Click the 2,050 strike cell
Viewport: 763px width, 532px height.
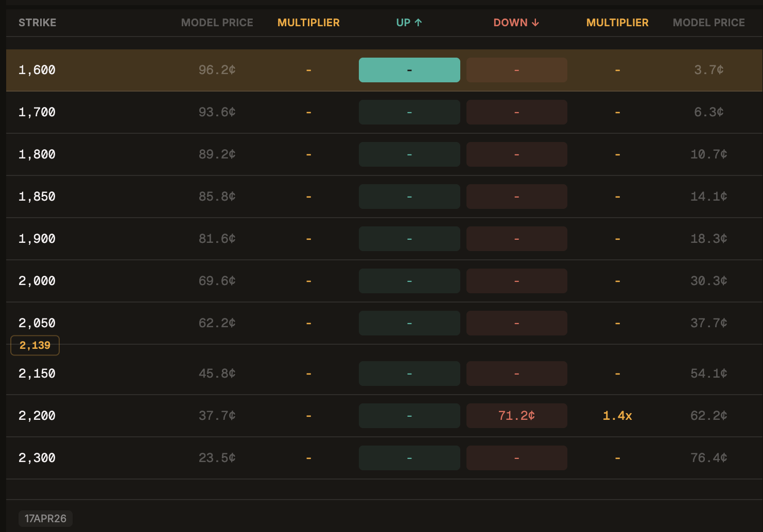click(37, 323)
